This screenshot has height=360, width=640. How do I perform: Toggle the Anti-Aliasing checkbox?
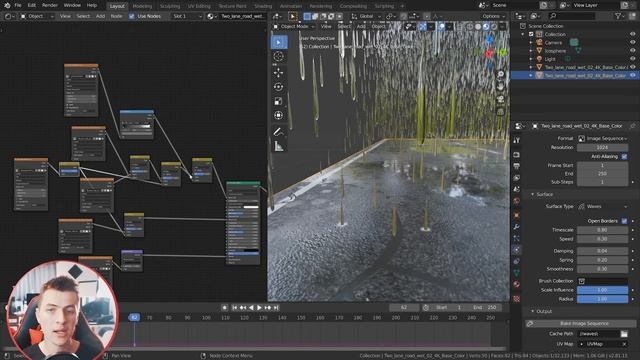624,157
